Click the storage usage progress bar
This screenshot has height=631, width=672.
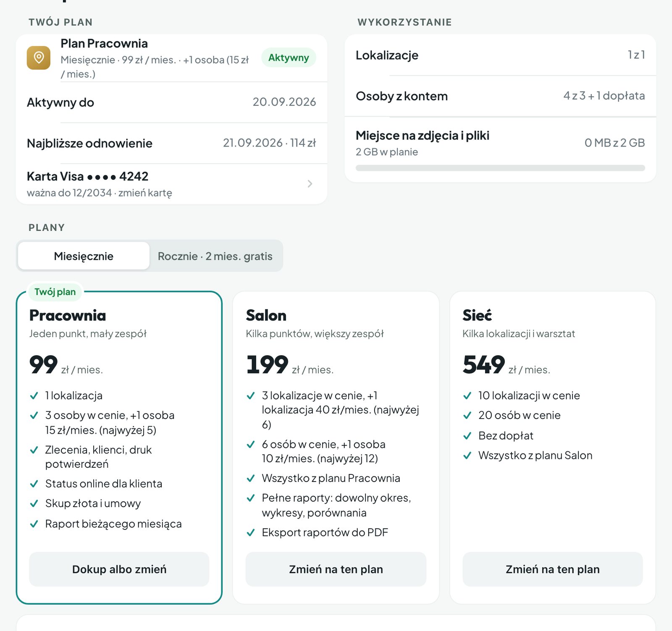500,168
